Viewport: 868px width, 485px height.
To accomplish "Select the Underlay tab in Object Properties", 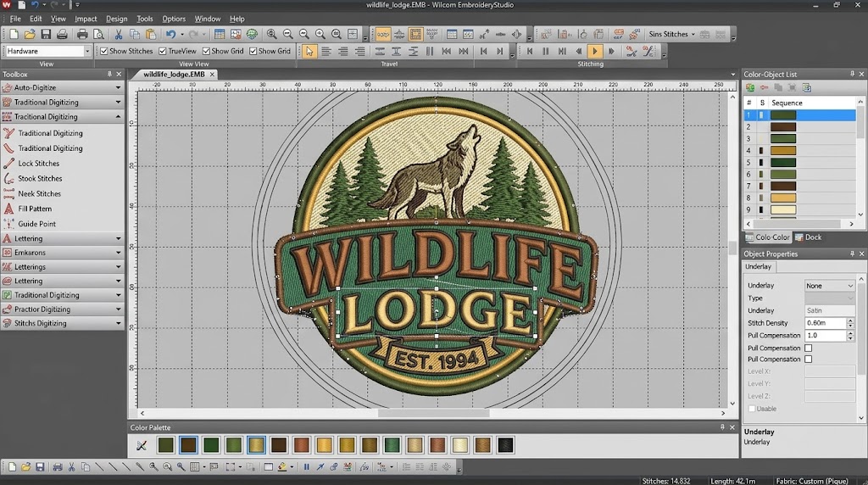I will click(759, 266).
